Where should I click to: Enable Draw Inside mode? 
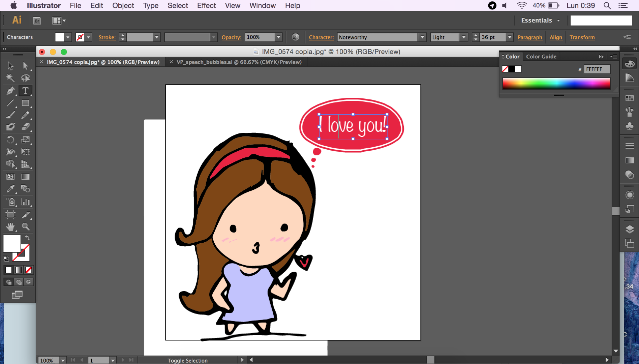pos(29,282)
